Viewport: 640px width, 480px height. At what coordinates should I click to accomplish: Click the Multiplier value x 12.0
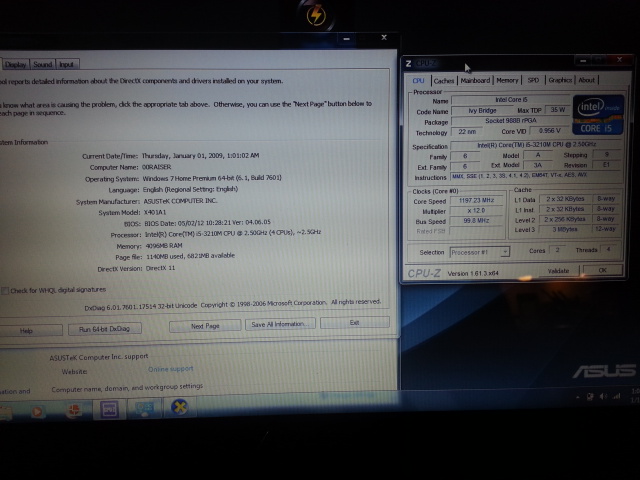tap(476, 211)
